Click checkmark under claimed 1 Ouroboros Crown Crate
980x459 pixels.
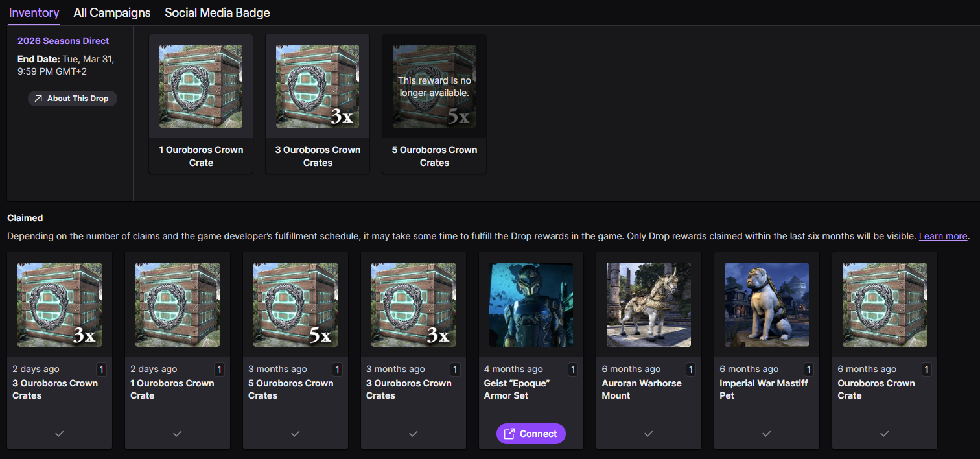(x=178, y=434)
